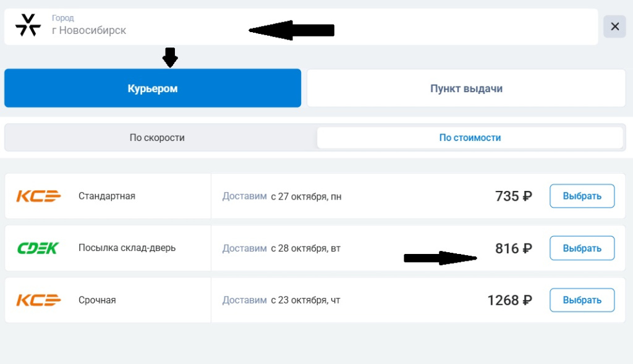The width and height of the screenshot is (633, 364).
Task: Click the Срочная tariff name
Action: 97,300
